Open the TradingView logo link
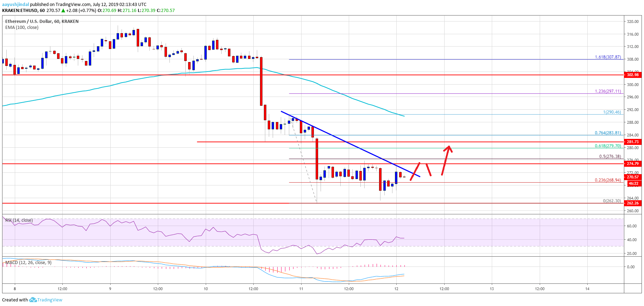This screenshot has height=306, width=644. pos(46,300)
